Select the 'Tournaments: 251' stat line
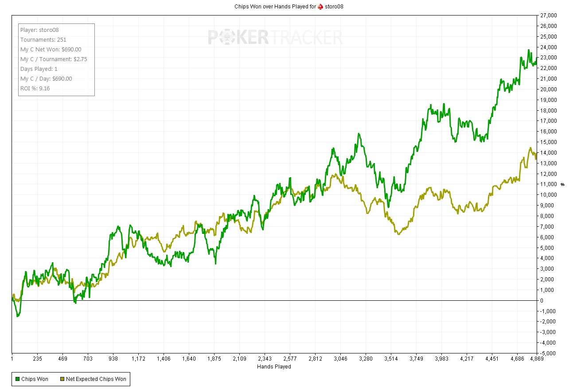This screenshot has height=392, width=573. click(43, 40)
